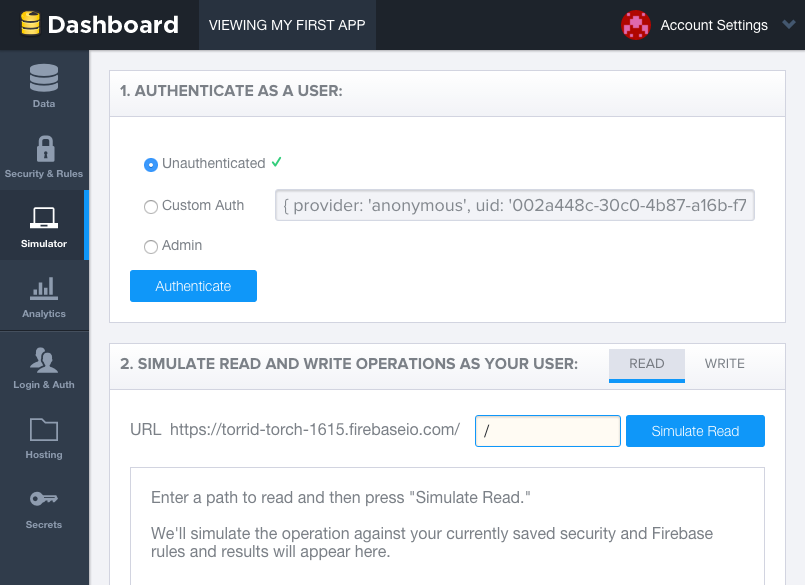Click the Firebase Dashboard logo
The height and width of the screenshot is (585, 805).
pos(100,24)
